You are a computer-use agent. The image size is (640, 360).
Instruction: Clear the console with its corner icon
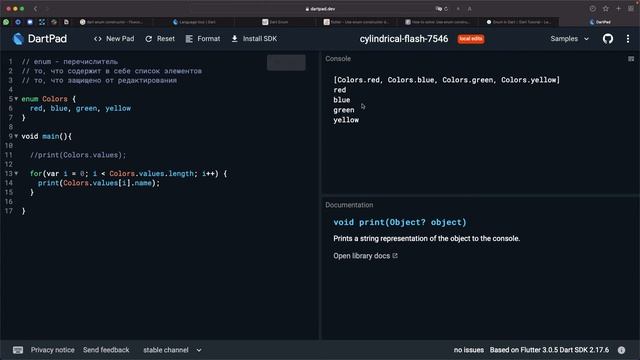pyautogui.click(x=631, y=59)
